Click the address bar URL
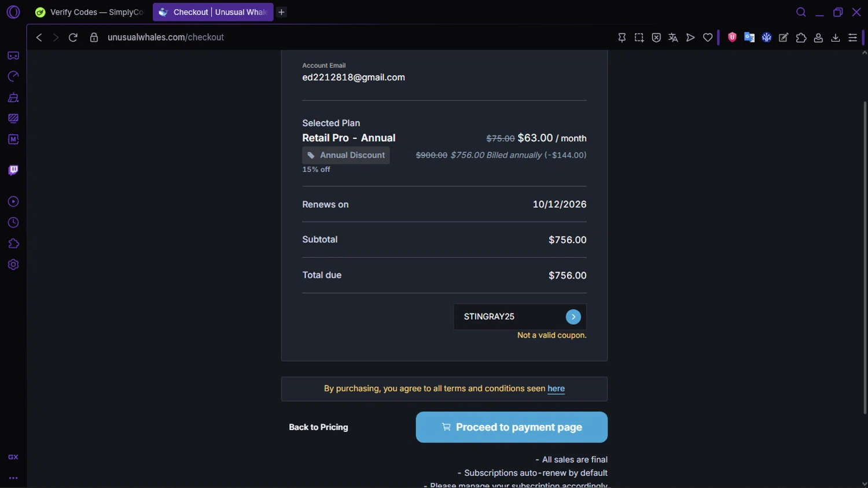868x488 pixels. pos(165,37)
